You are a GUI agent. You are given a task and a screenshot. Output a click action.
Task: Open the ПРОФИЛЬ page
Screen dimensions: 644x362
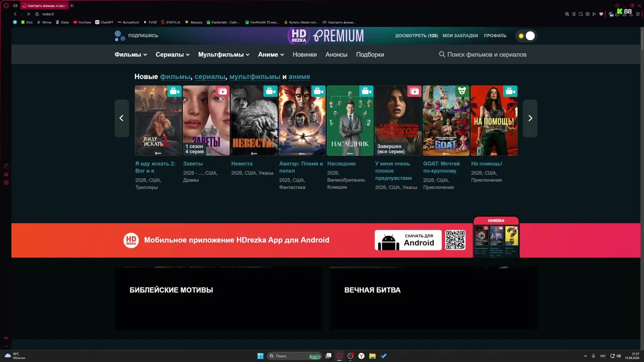pos(495,36)
